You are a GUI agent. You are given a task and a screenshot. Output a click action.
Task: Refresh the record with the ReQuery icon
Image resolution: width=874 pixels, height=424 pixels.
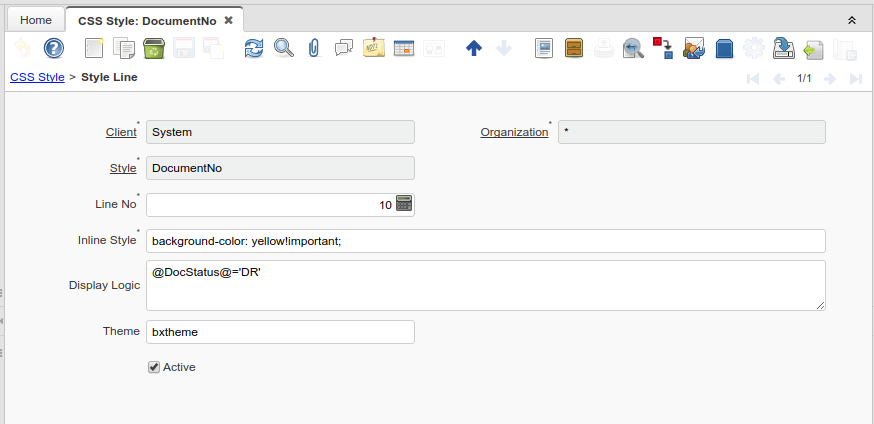(254, 48)
